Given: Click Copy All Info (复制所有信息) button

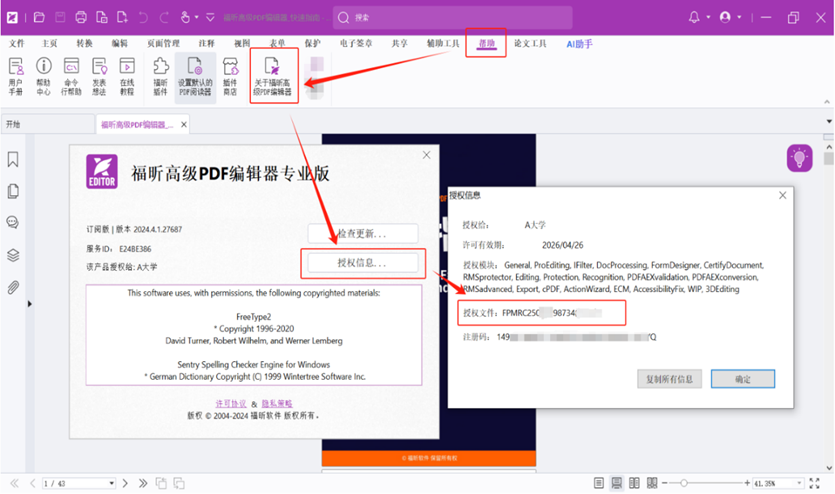Looking at the screenshot, I should point(669,379).
